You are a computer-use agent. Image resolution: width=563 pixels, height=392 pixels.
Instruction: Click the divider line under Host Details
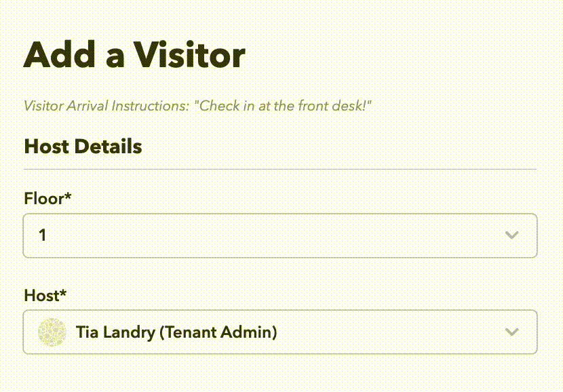(x=280, y=169)
